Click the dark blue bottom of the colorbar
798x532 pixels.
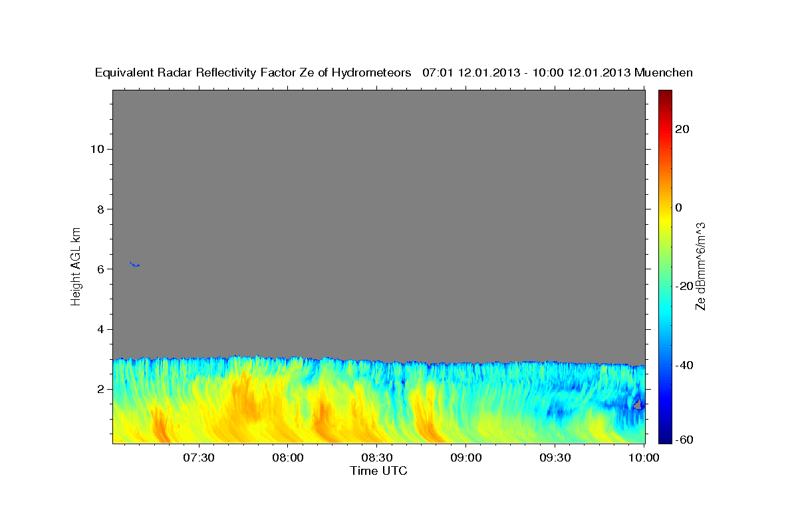665,438
